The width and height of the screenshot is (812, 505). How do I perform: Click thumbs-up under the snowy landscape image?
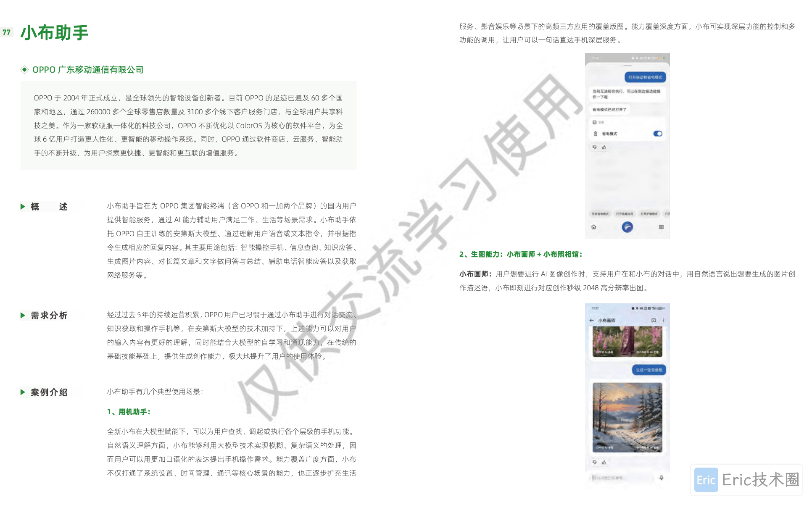[604, 462]
